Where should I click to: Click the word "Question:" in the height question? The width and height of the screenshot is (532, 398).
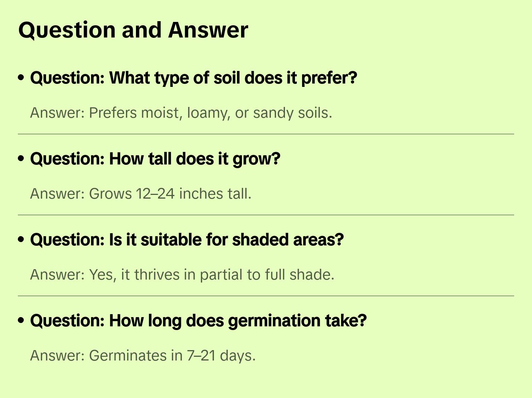67,159
